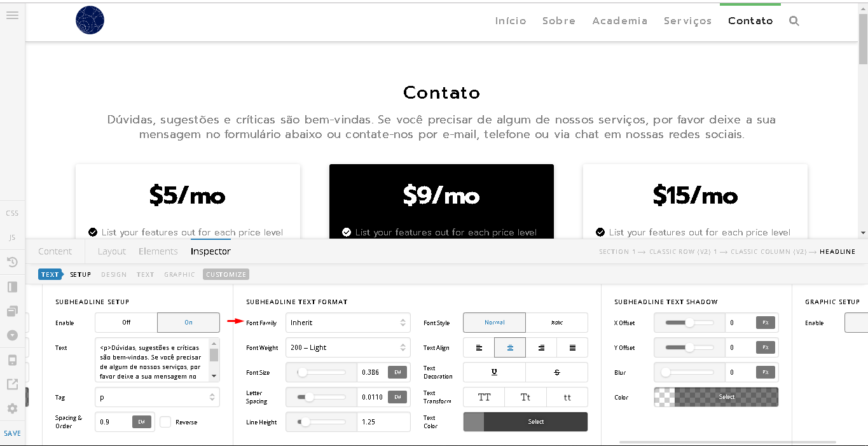This screenshot has height=446, width=868.
Task: Open the CUSTOMIZE tab
Action: [x=226, y=275]
